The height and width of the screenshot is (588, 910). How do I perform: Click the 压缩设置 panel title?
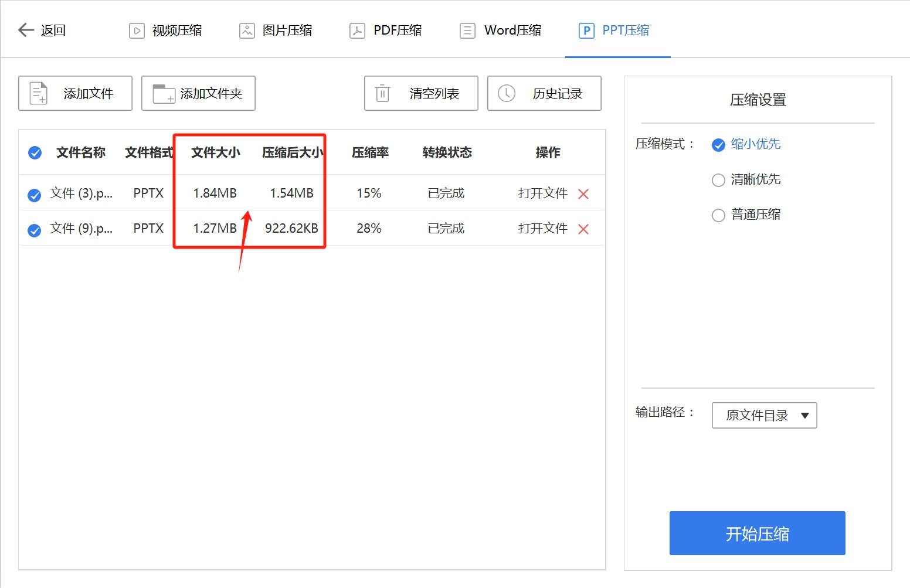pos(758,100)
